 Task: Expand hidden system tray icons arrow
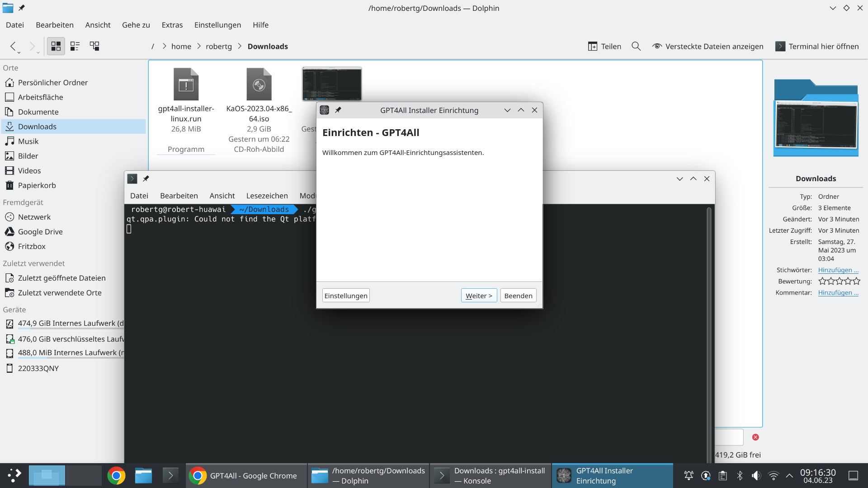pyautogui.click(x=789, y=475)
